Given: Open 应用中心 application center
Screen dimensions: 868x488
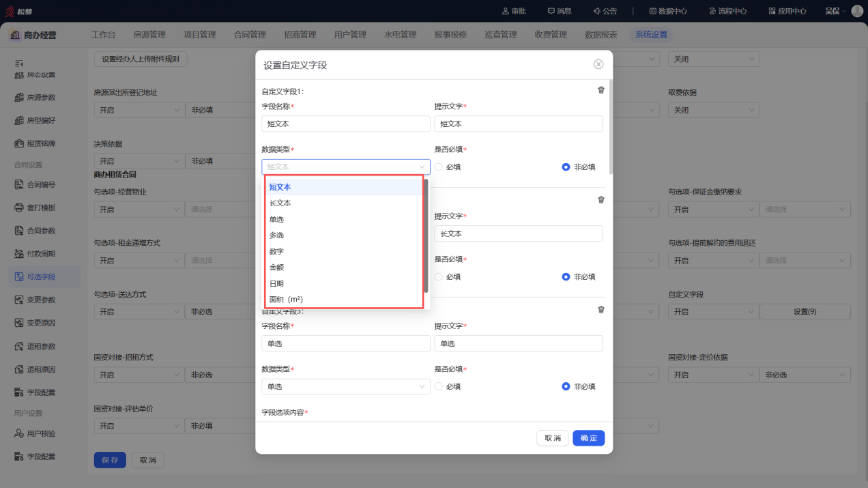Looking at the screenshot, I should pos(787,11).
